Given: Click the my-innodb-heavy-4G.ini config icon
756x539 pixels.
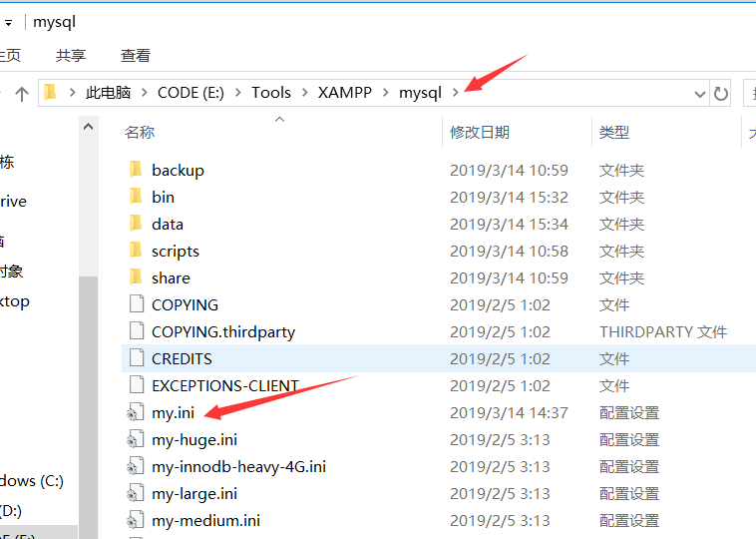Looking at the screenshot, I should tap(136, 466).
